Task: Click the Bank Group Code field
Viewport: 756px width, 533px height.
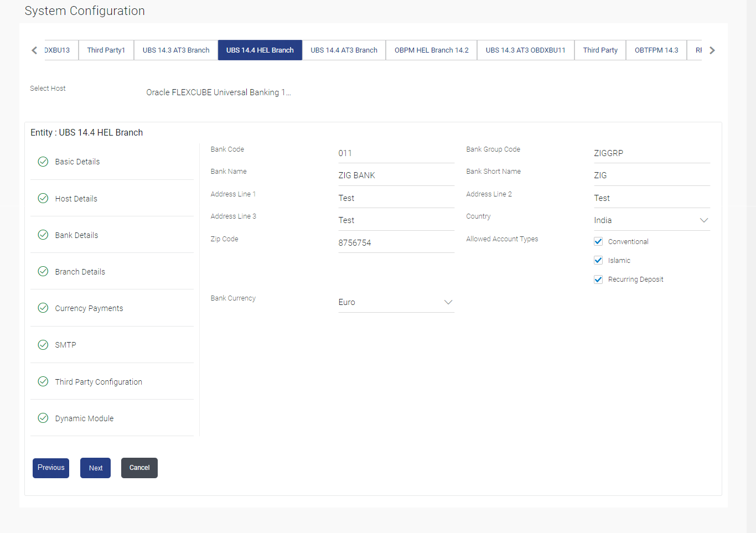Action: click(x=651, y=153)
